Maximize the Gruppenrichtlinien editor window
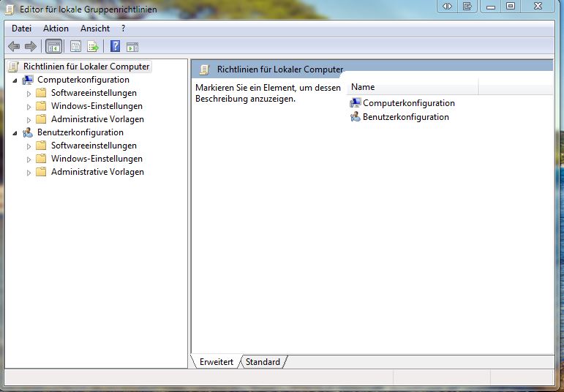The image size is (564, 392). click(x=511, y=6)
